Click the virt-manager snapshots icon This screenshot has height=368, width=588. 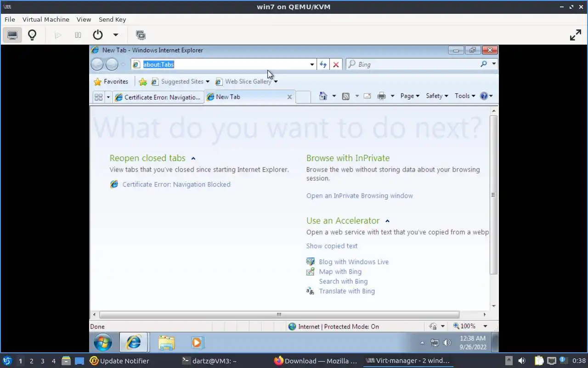point(141,35)
